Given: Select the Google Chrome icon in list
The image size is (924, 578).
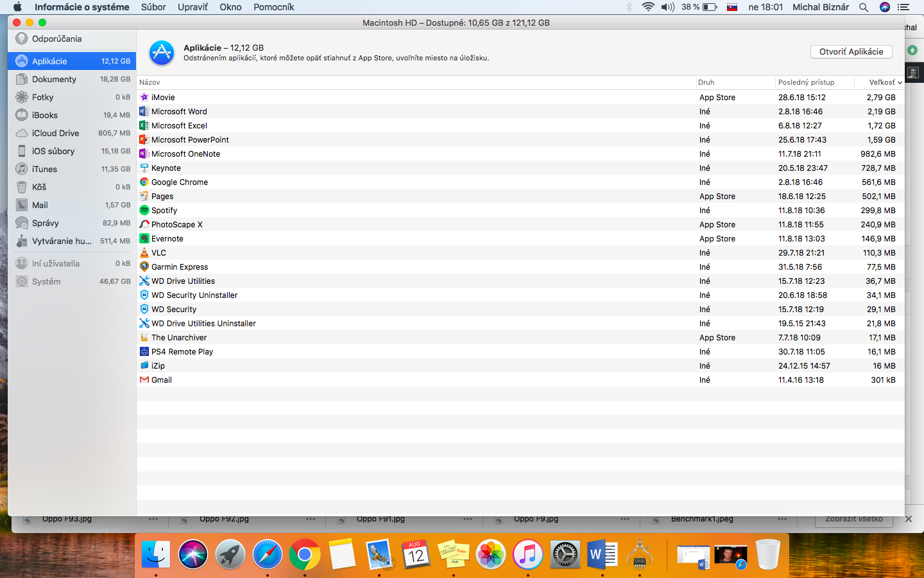Looking at the screenshot, I should click(x=144, y=182).
